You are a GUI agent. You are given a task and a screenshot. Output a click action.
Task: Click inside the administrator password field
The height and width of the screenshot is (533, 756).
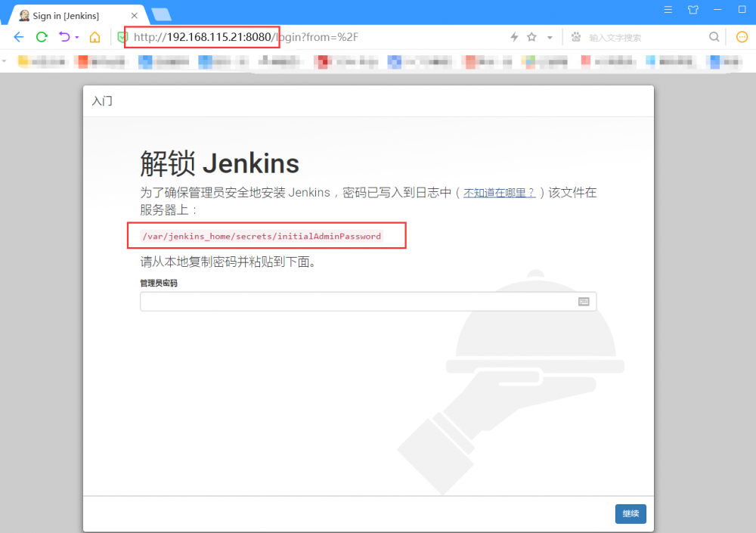(x=340, y=301)
